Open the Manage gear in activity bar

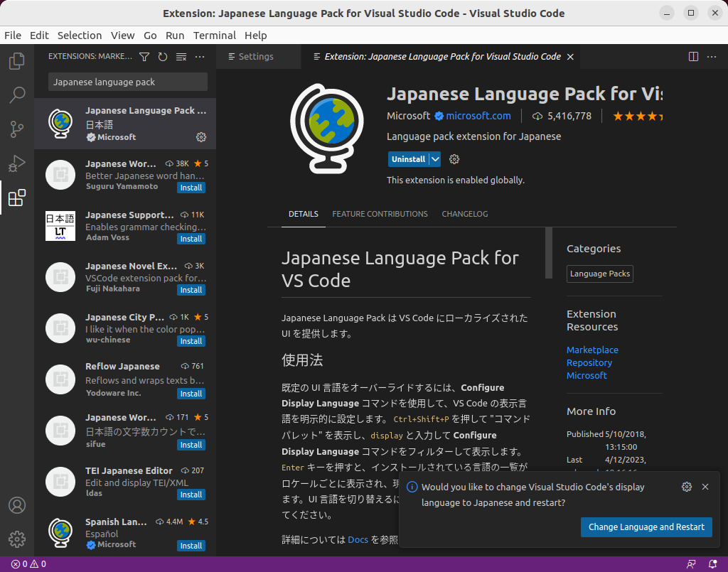click(x=17, y=539)
